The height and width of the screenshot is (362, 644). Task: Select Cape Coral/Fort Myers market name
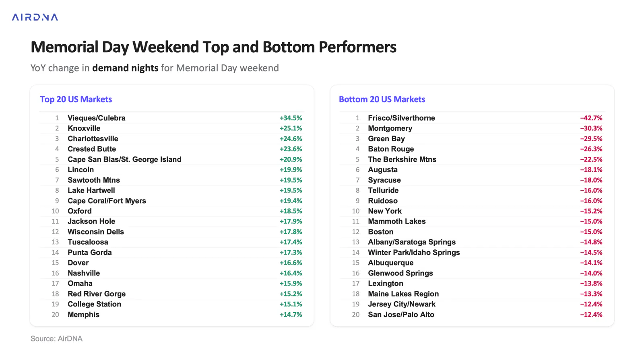[x=107, y=201]
